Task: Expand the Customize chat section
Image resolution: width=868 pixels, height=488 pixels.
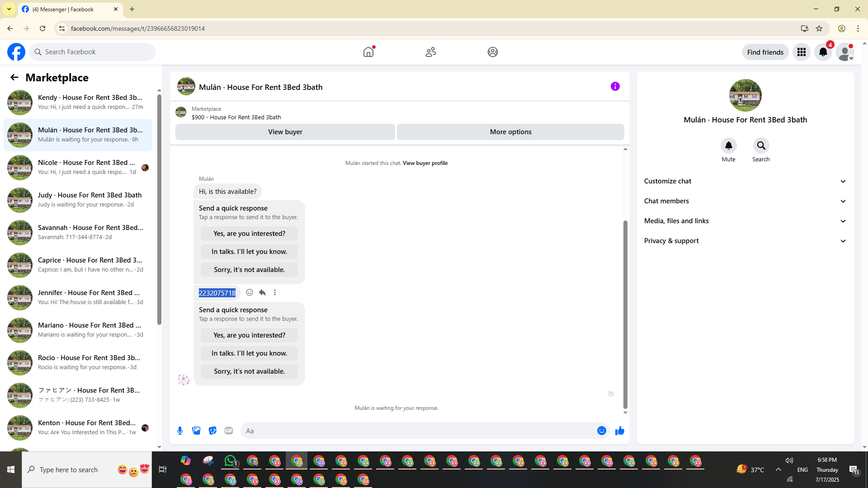Action: click(745, 181)
